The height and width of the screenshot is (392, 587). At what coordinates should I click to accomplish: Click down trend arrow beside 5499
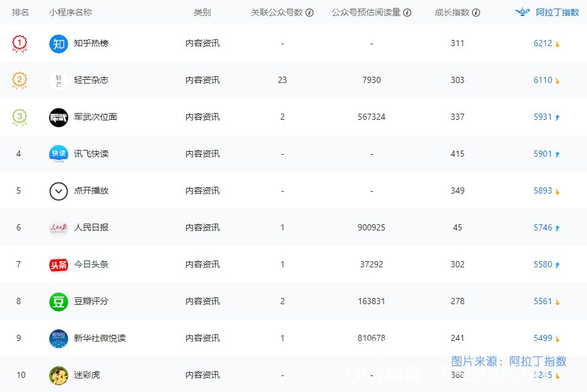click(x=557, y=339)
